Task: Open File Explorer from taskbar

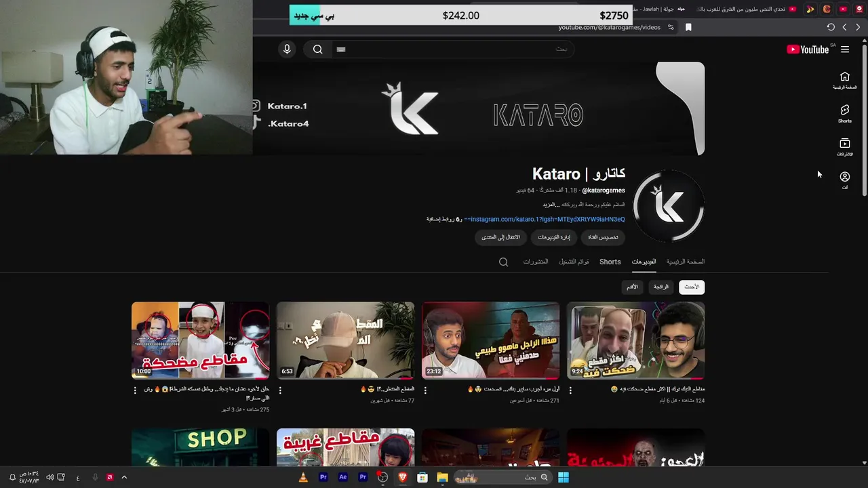Action: 442,477
